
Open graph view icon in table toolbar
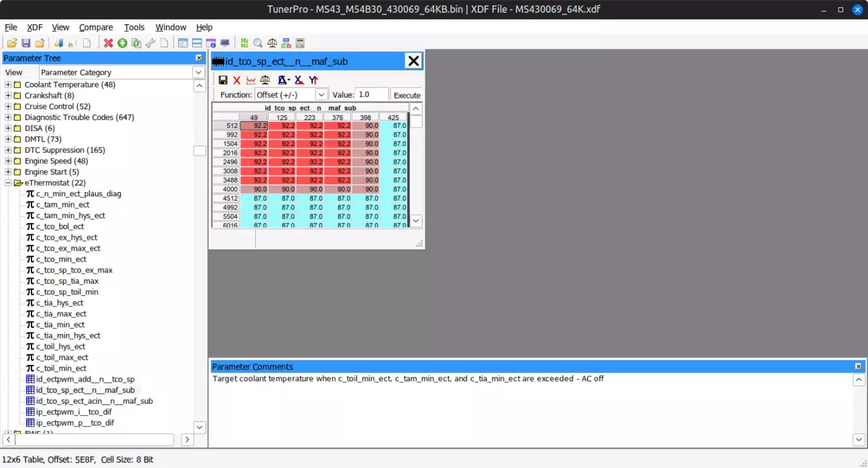(x=250, y=80)
